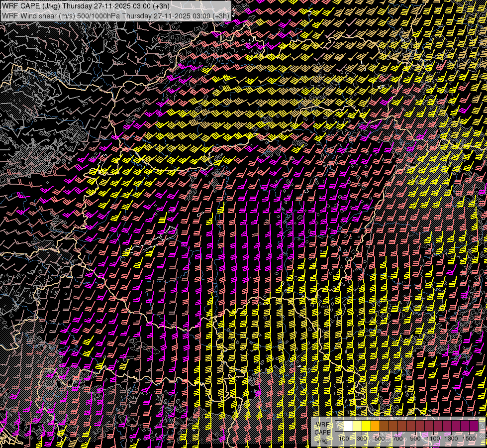Pick the pale yellow CAPE legend swatch
This screenshot has height=448, width=487.
(x=357, y=426)
